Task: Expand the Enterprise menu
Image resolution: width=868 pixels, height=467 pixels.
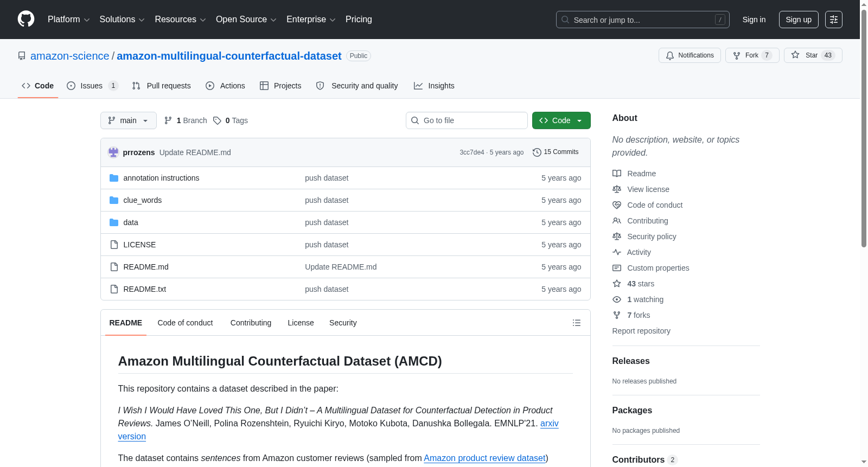Action: point(311,20)
